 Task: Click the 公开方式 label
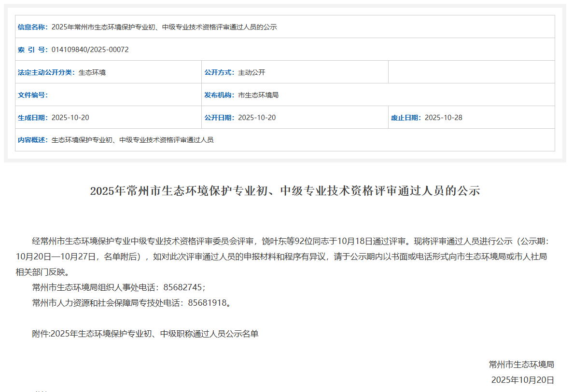[219, 72]
